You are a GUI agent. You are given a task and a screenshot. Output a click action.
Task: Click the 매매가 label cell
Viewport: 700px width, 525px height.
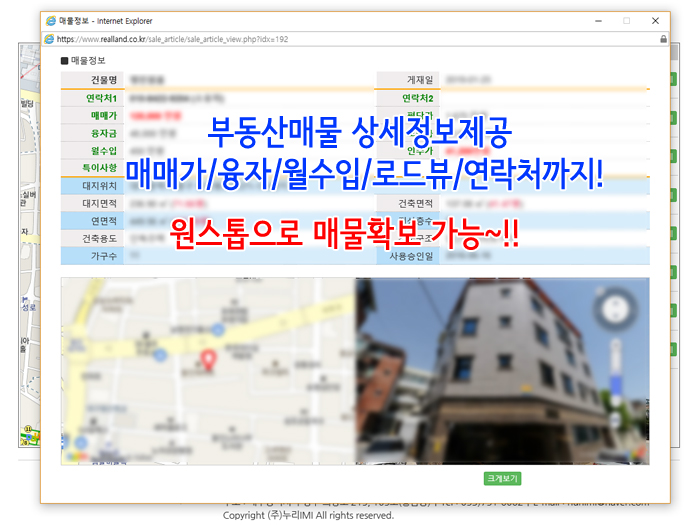pos(92,116)
